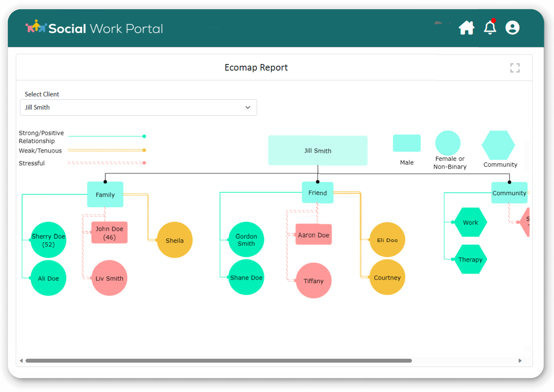The width and height of the screenshot is (554, 392).
Task: Select the Therapy community hexagon
Action: [470, 260]
